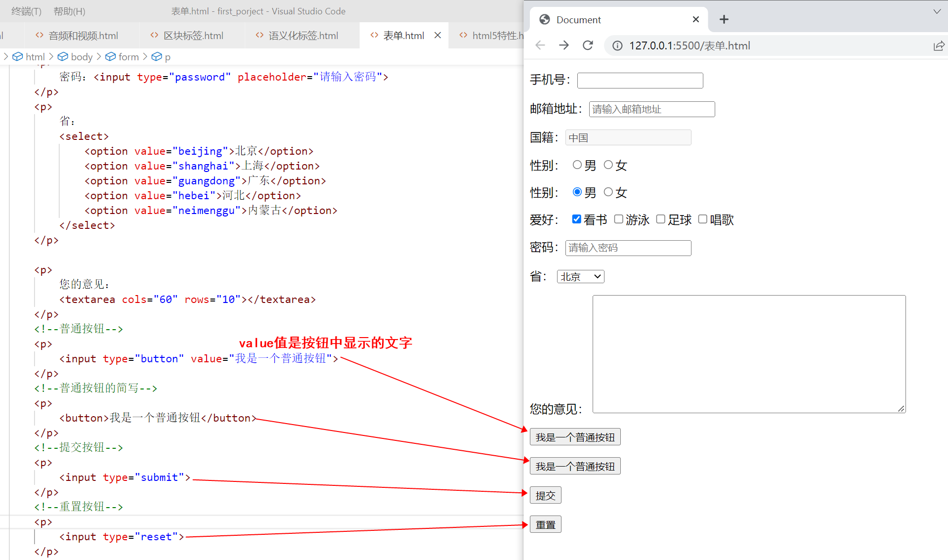Select 女 radio in first 性别 row
948x560 pixels.
(x=608, y=165)
